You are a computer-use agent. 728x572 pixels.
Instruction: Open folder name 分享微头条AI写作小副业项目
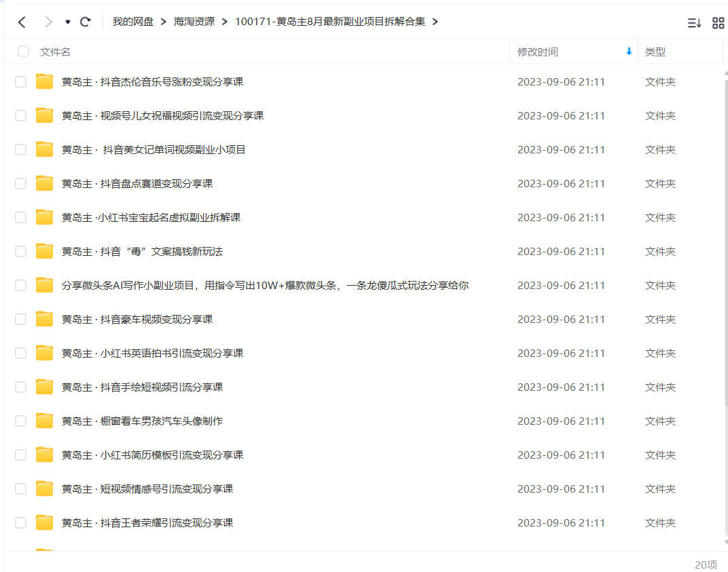click(x=265, y=285)
